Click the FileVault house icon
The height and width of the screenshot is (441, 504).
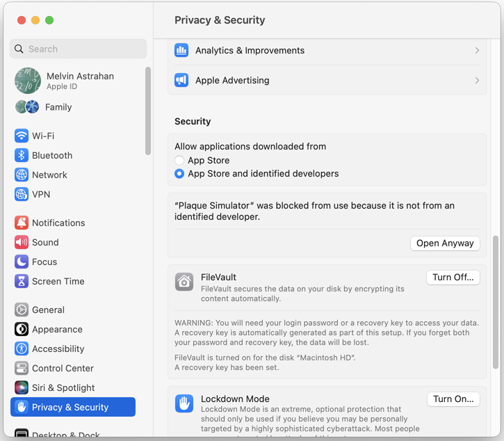point(184,282)
